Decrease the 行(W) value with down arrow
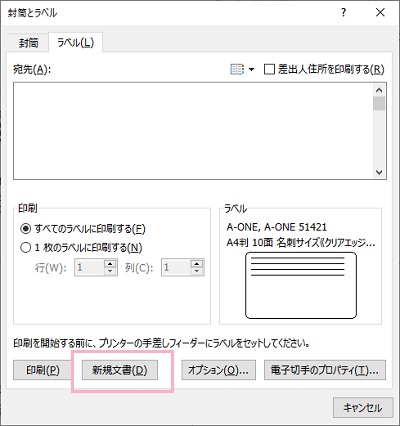The image size is (400, 426). click(x=110, y=271)
